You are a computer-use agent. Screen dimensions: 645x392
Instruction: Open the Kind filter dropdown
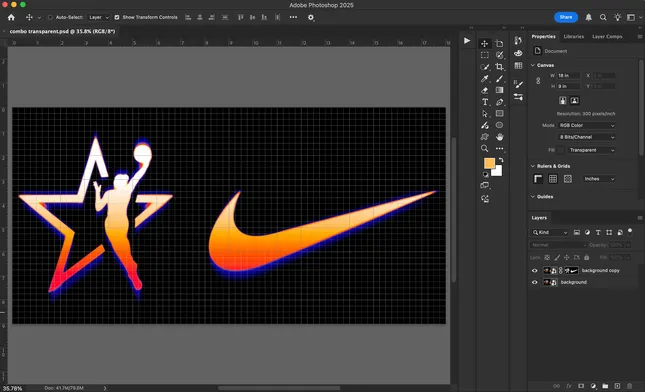click(550, 232)
